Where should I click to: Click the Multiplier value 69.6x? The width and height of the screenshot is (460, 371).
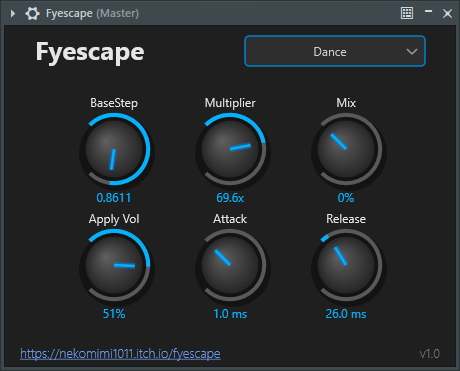coord(230,198)
